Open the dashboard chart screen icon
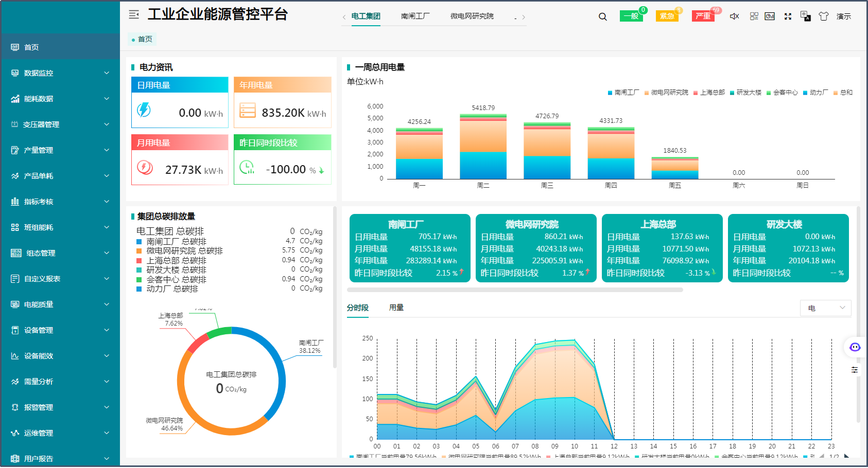Viewport: 868px width, 468px height. (770, 16)
